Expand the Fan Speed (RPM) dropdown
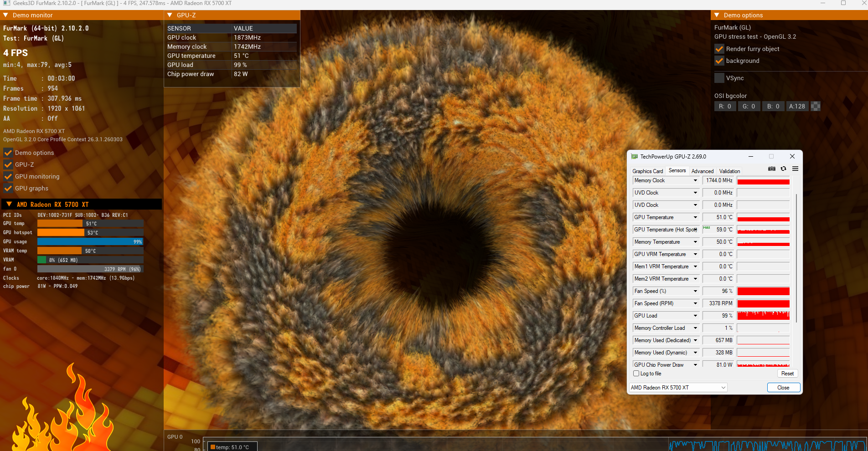This screenshot has height=451, width=868. [695, 303]
